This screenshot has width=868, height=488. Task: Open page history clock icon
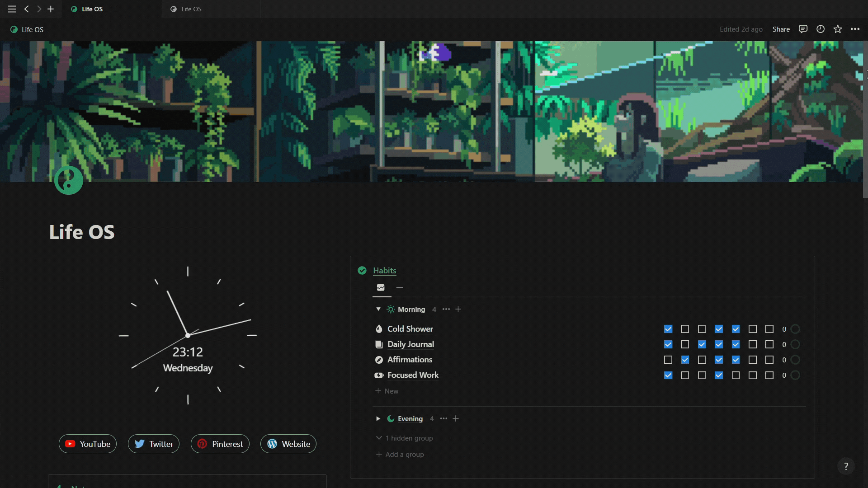821,29
